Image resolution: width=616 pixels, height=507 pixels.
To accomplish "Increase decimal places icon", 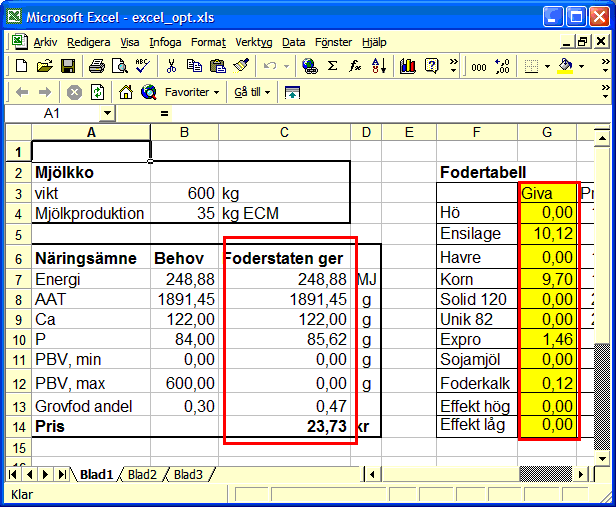I will tap(502, 66).
